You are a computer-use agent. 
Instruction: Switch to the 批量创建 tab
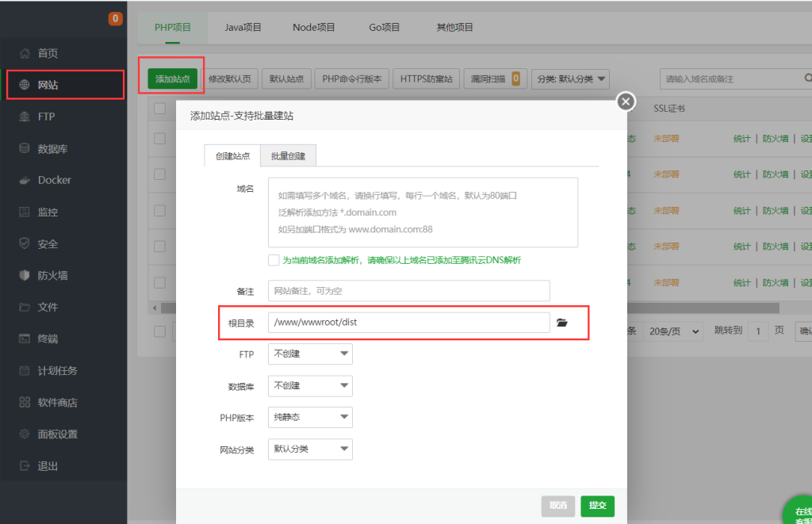coord(288,156)
